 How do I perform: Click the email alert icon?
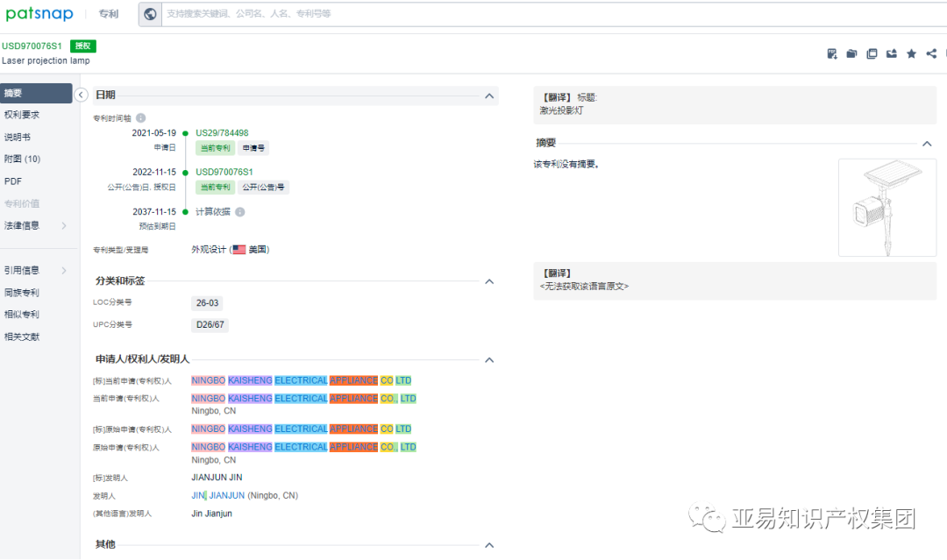[892, 53]
